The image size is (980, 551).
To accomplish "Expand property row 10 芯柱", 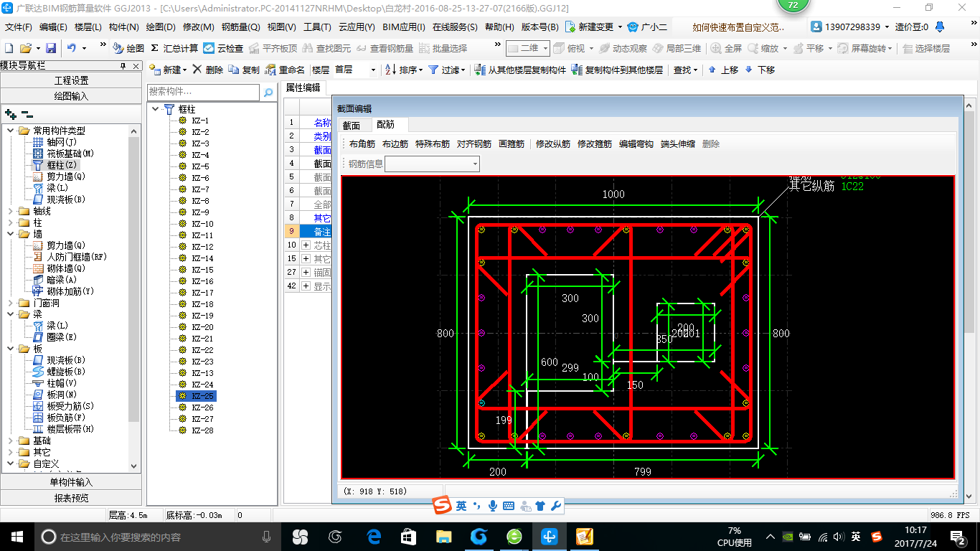I will tap(306, 245).
